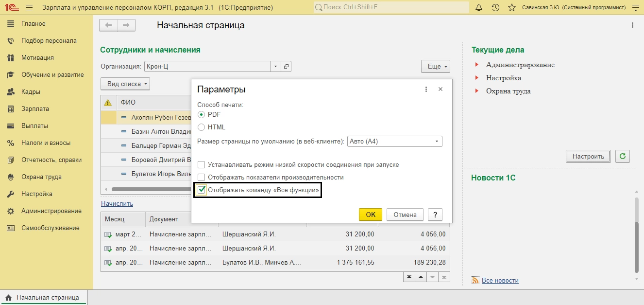644x305 pixels.
Task: Expand the page size Авто (А4) dropdown
Action: (x=437, y=142)
